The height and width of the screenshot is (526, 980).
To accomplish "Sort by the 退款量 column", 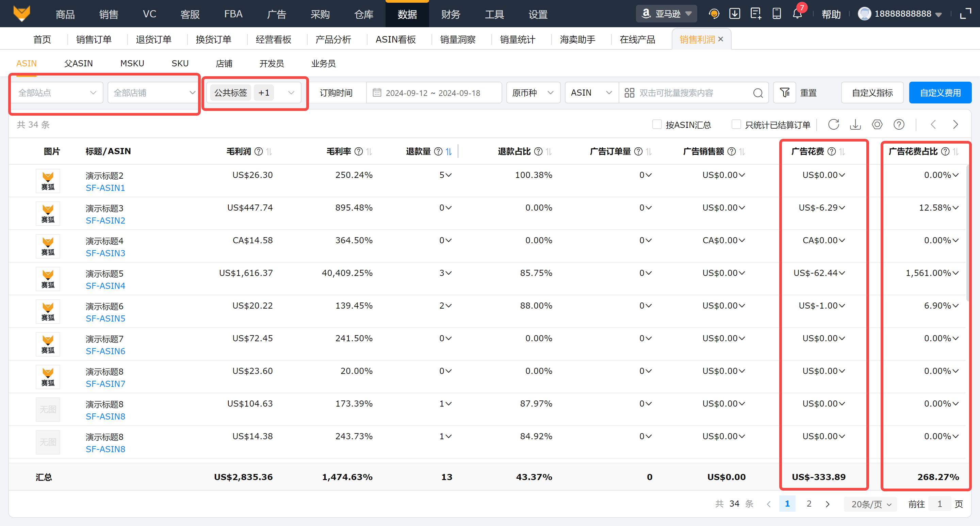I will (448, 151).
